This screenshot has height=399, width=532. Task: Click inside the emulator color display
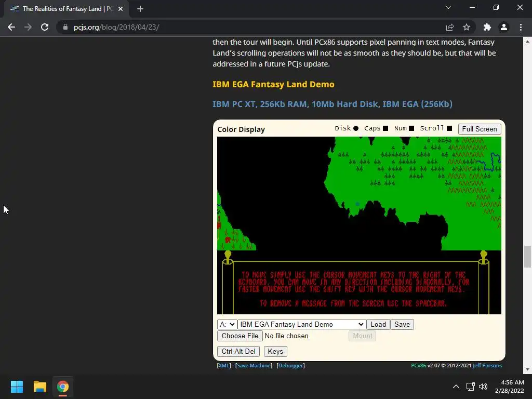point(359,225)
